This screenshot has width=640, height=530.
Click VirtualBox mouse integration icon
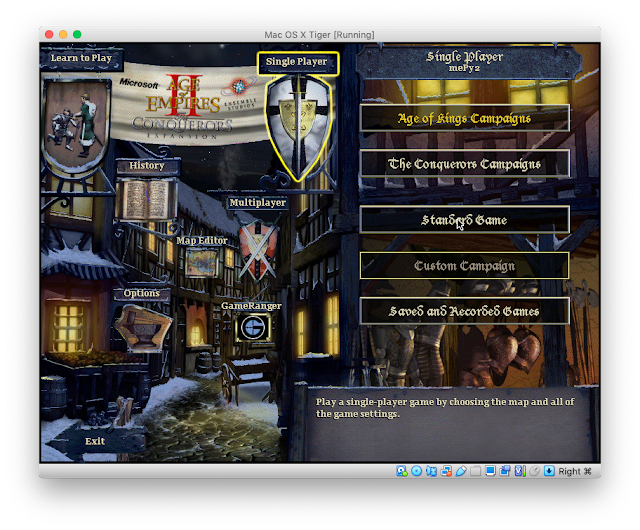[535, 471]
